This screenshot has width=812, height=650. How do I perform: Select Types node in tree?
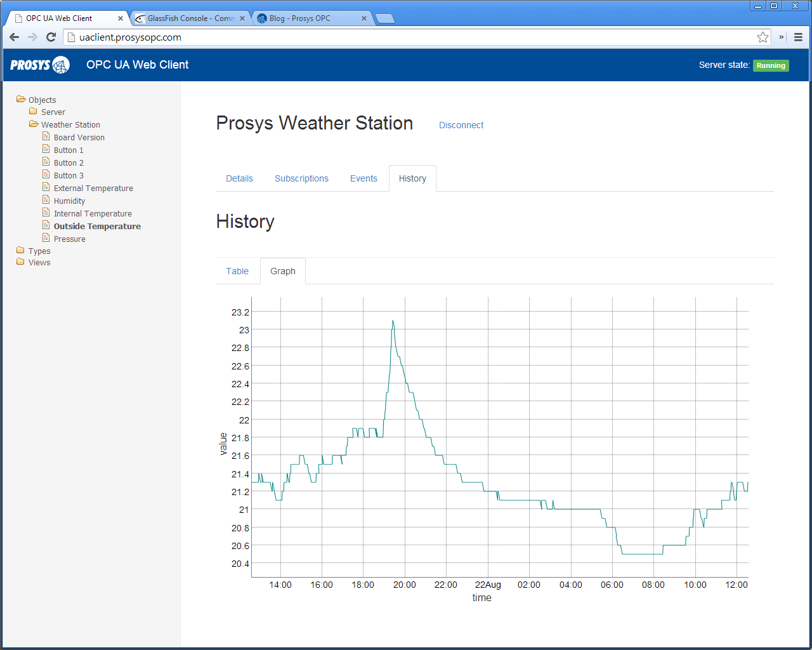39,251
